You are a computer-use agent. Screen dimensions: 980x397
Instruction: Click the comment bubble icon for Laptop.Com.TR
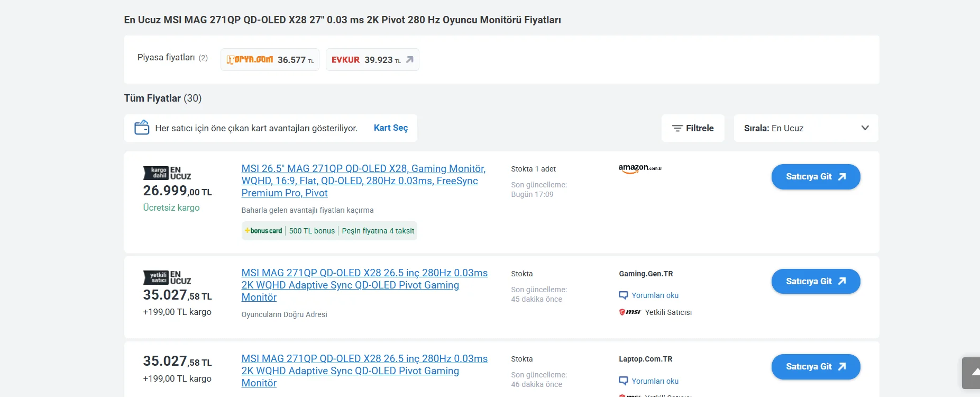pyautogui.click(x=624, y=381)
